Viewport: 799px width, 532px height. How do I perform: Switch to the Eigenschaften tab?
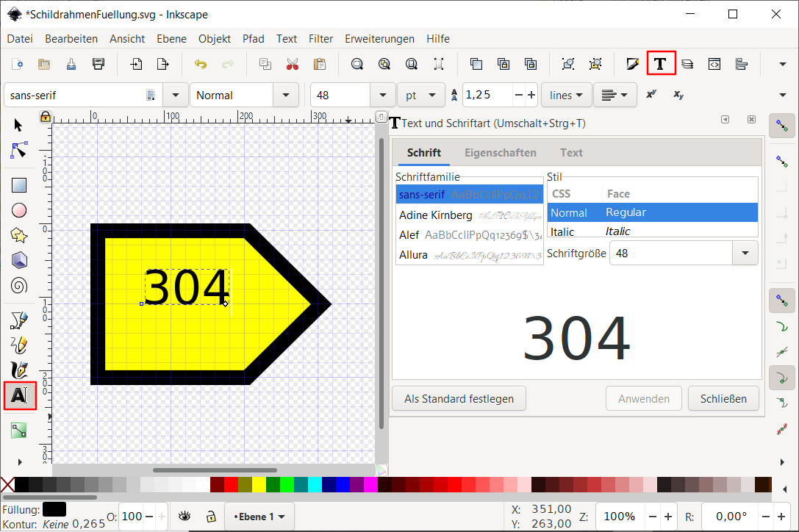tap(500, 153)
